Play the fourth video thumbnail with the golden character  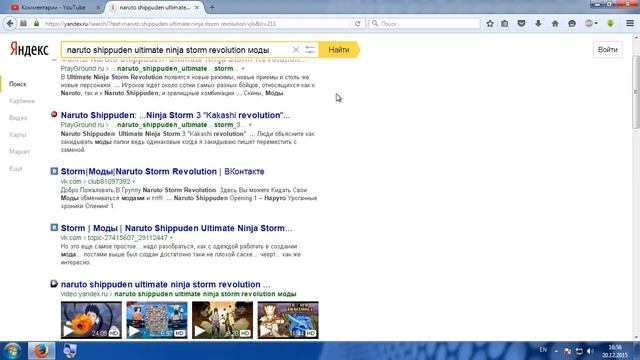pyautogui.click(x=288, y=320)
